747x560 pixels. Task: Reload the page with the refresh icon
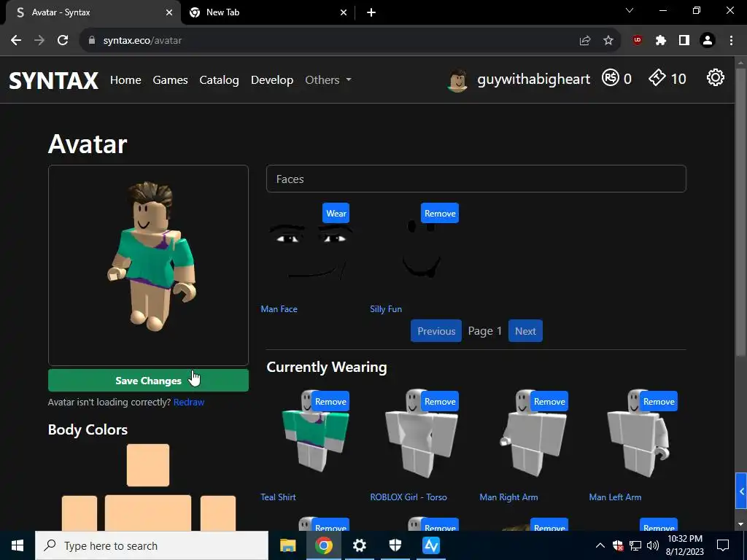click(x=63, y=41)
